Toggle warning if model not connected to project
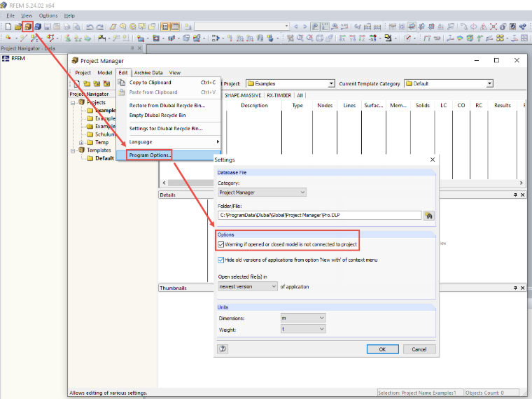Screen dimensions: 532x399 tap(221, 244)
